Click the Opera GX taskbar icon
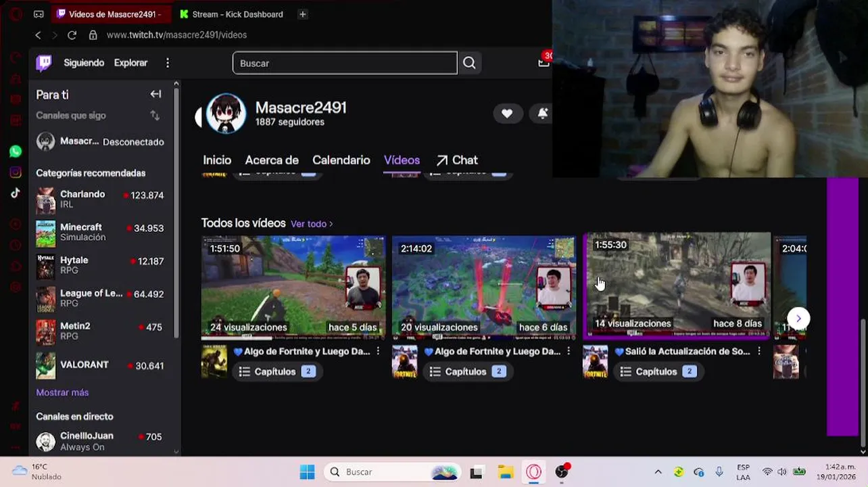Screen dimensions: 868x487 tap(534, 472)
